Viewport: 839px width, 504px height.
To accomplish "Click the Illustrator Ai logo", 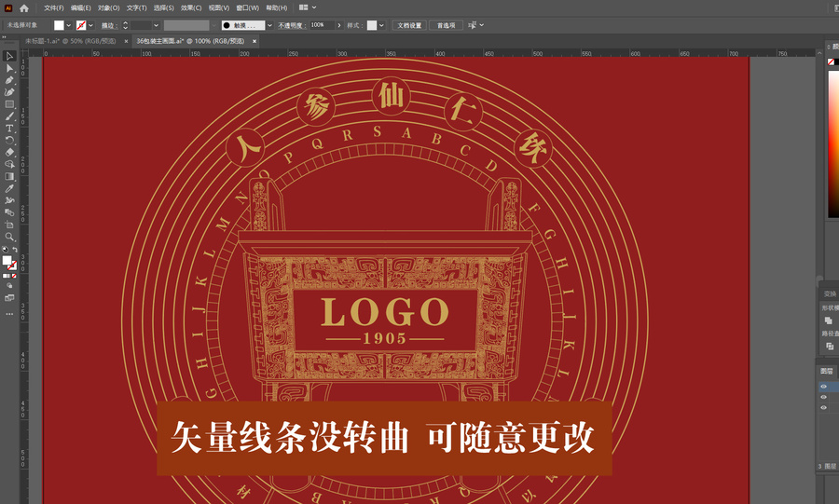I will coord(8,8).
